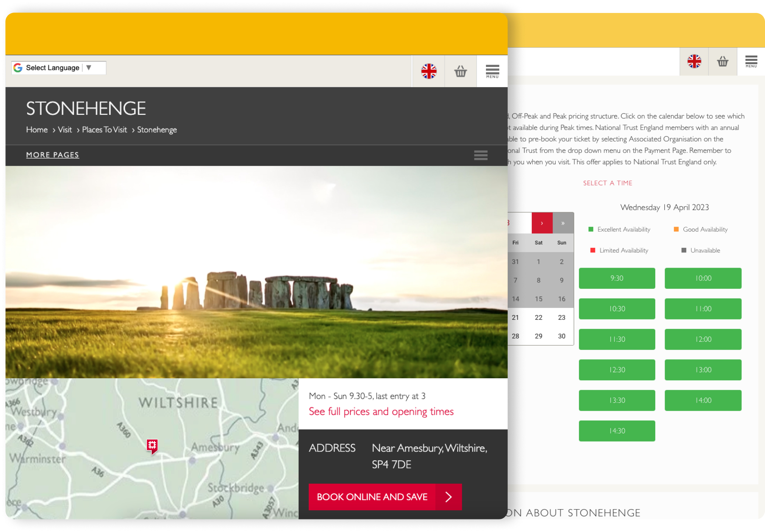This screenshot has height=532, width=765.
Task: Click the postcode SP4 7DE text
Action: (x=392, y=464)
